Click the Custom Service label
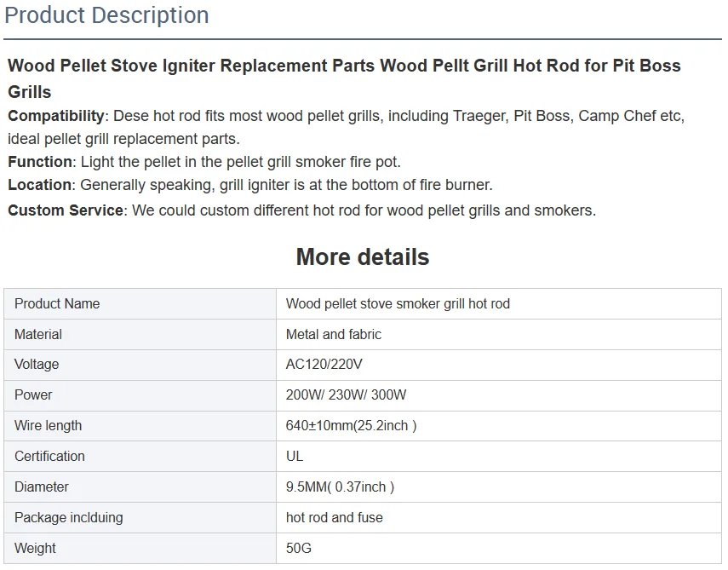Screen dimensions: 728x570 tap(66, 210)
